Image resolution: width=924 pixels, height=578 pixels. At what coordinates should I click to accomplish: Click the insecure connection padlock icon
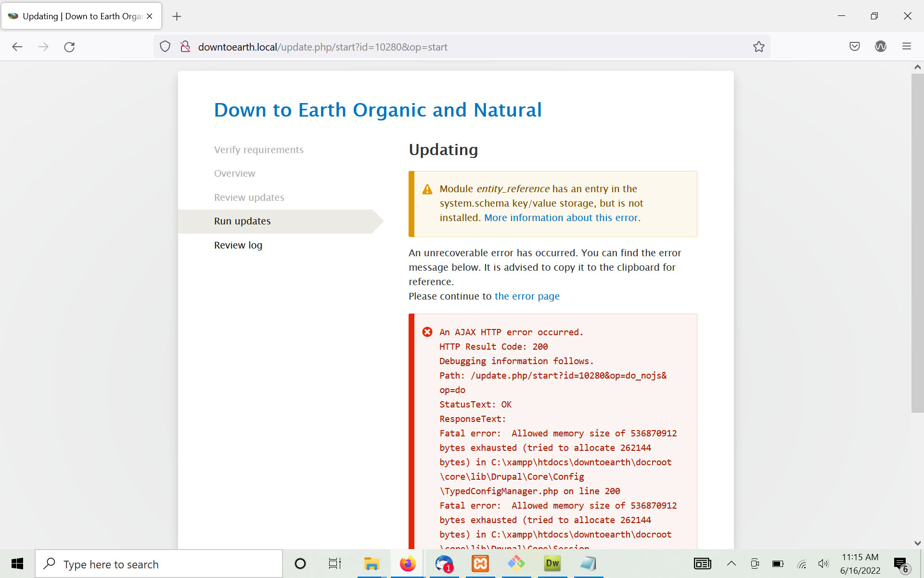pyautogui.click(x=185, y=47)
